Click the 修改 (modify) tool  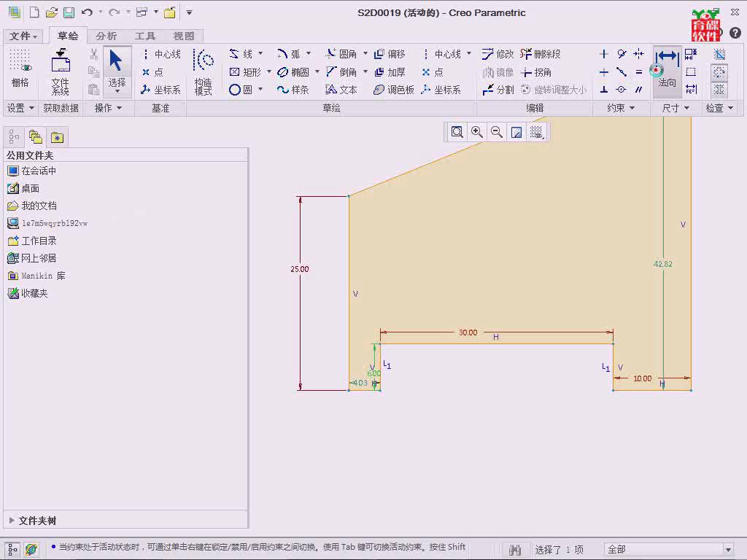498,54
